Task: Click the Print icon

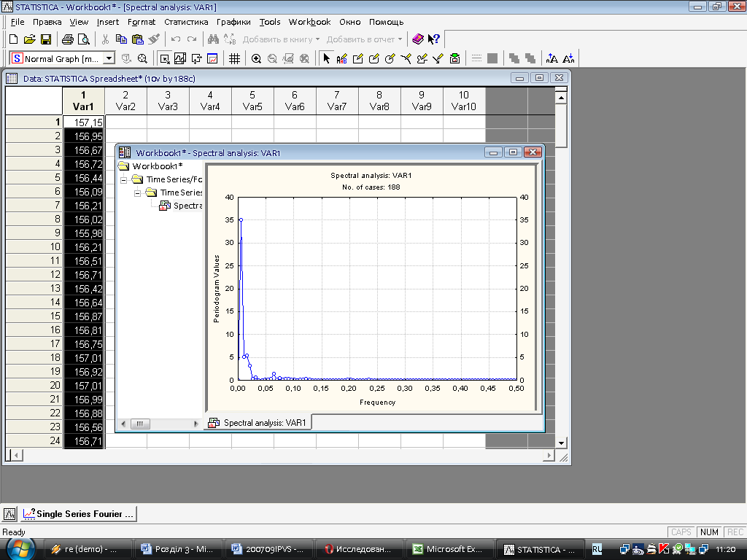Action: tap(68, 39)
